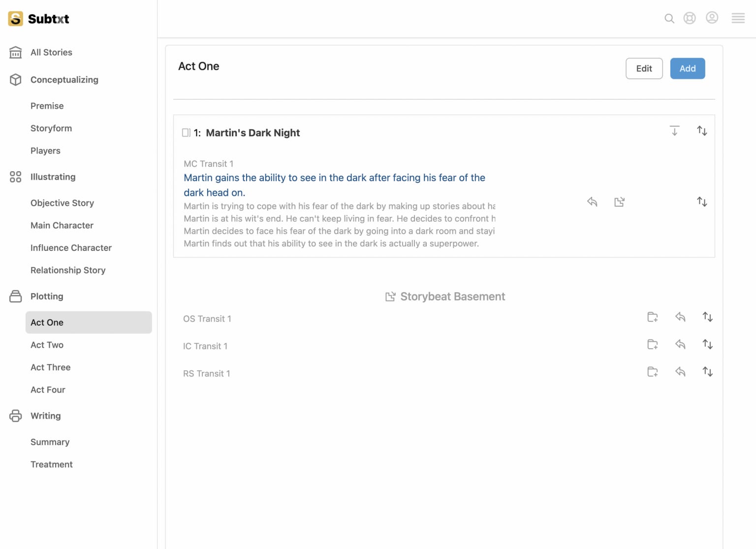Open the Writing section
Screen dimensions: 756x549
coord(46,416)
